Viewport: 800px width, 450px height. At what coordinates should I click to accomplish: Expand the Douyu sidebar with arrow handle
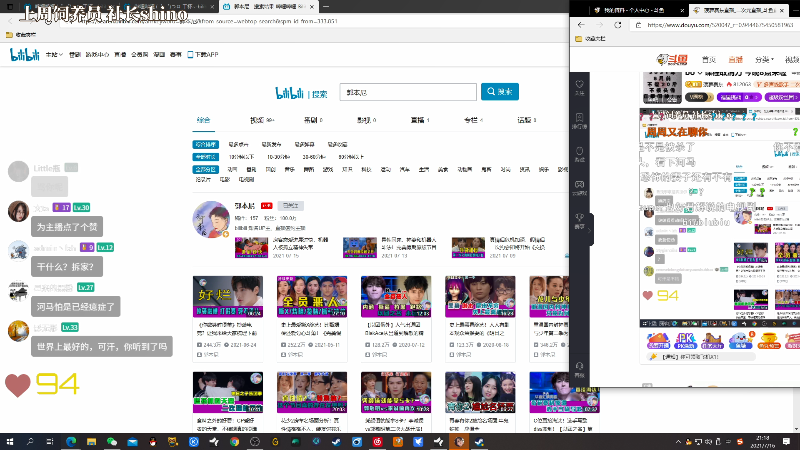click(x=590, y=230)
